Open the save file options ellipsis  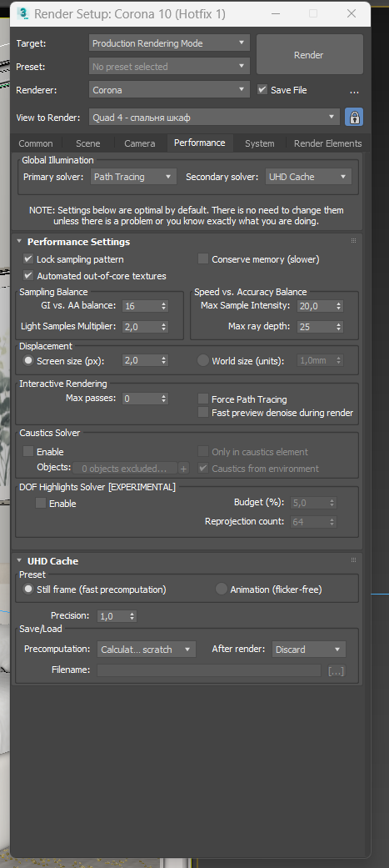tap(355, 92)
